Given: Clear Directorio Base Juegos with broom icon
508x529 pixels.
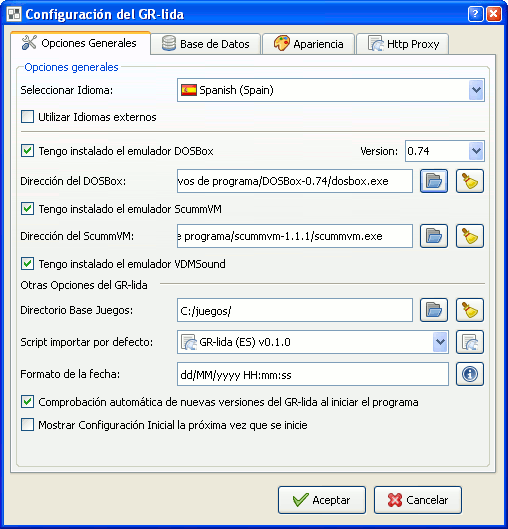Looking at the screenshot, I should pyautogui.click(x=470, y=310).
